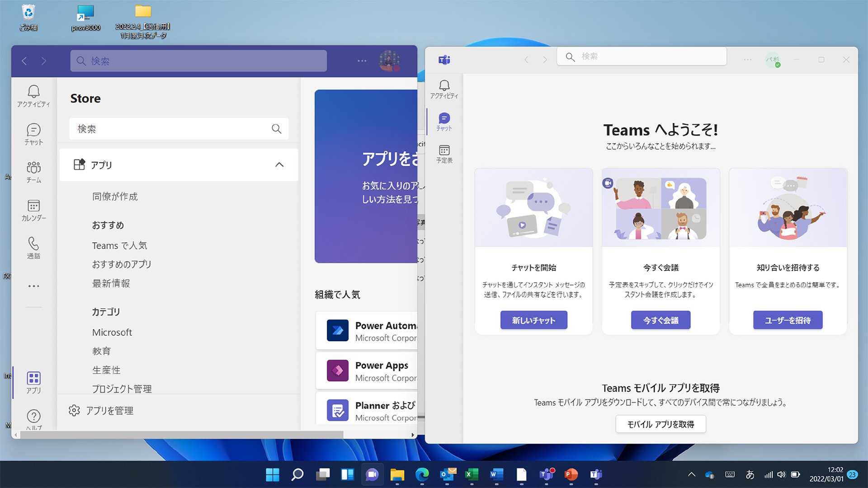This screenshot has width=868, height=488.
Task: Open profile avatar in the Store window
Action: pyautogui.click(x=389, y=61)
